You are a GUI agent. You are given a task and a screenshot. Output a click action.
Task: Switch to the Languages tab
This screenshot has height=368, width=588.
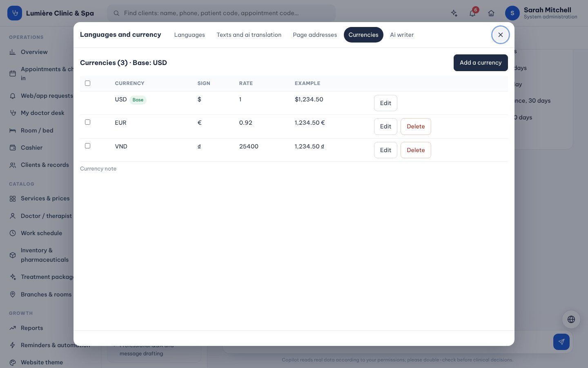tap(189, 35)
